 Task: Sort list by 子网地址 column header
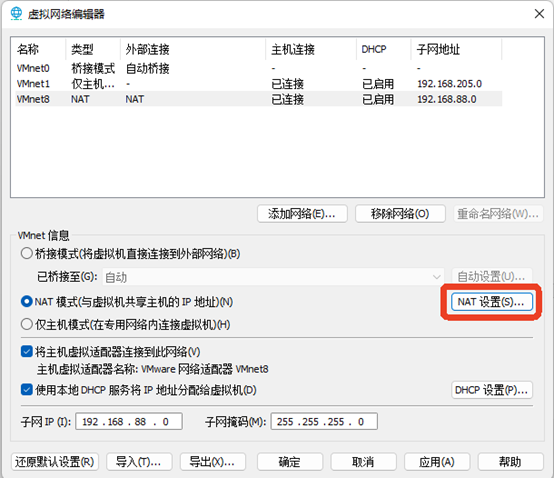point(456,49)
